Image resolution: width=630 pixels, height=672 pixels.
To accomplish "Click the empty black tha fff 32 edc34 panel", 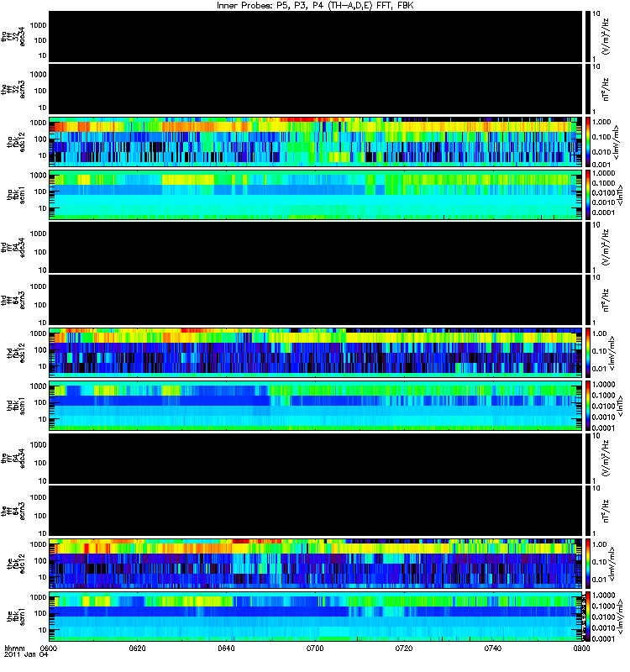I will [316, 36].
